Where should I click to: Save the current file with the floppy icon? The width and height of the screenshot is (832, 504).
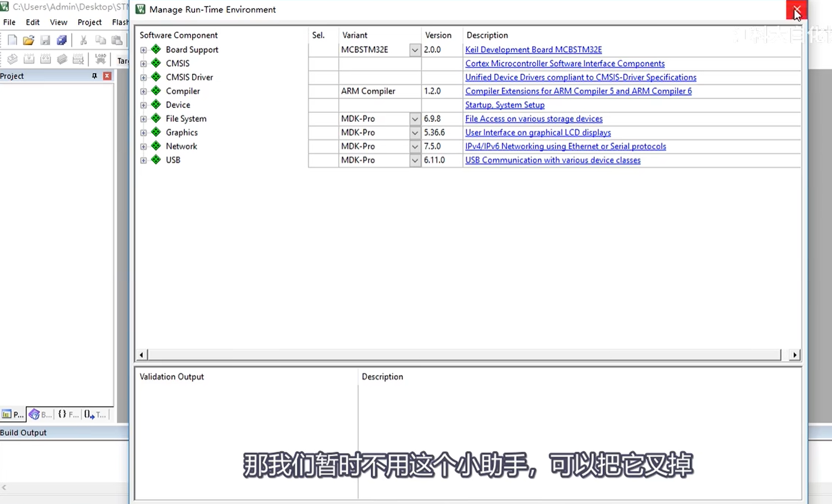coord(45,40)
